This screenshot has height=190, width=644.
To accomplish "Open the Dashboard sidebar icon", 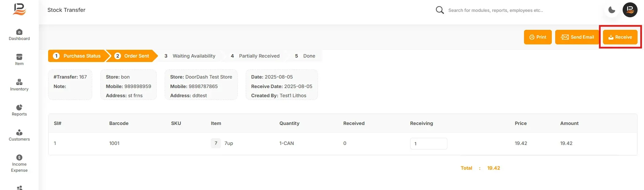I will (19, 32).
